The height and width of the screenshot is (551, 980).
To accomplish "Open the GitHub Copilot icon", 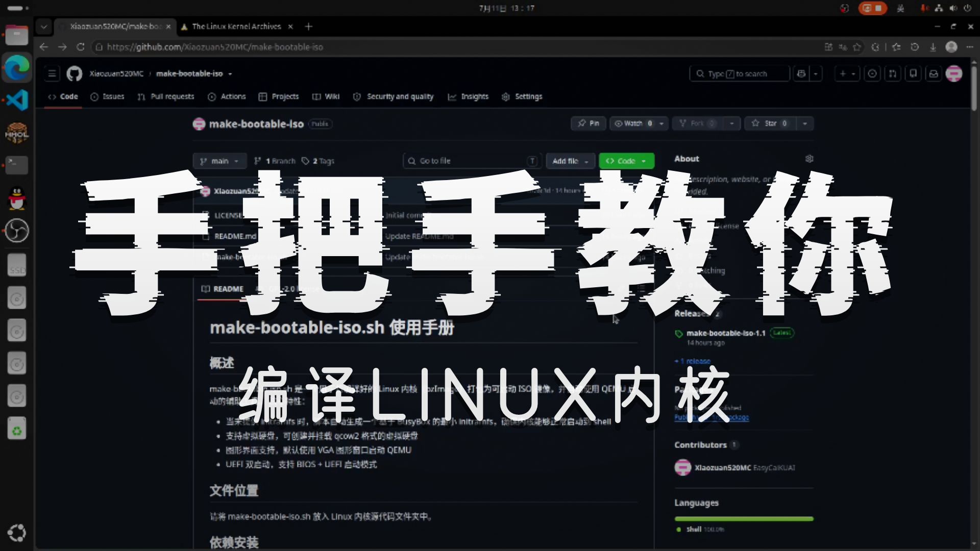I will tap(801, 74).
